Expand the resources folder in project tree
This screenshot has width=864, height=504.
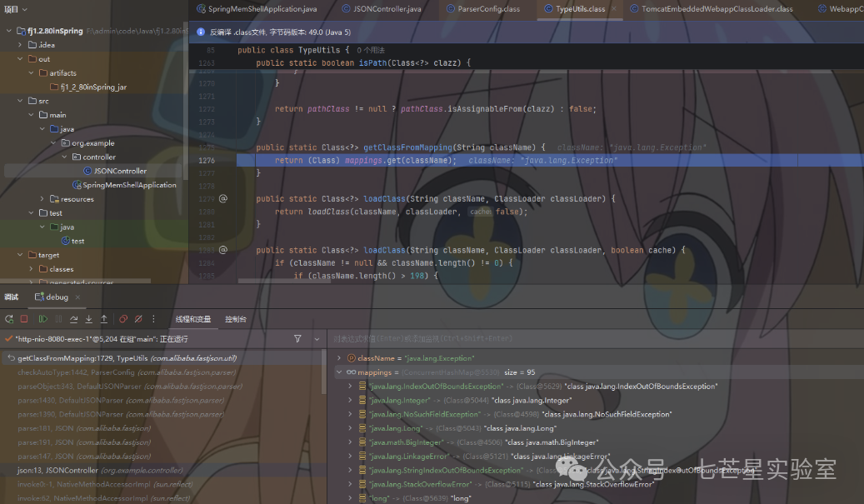(43, 199)
